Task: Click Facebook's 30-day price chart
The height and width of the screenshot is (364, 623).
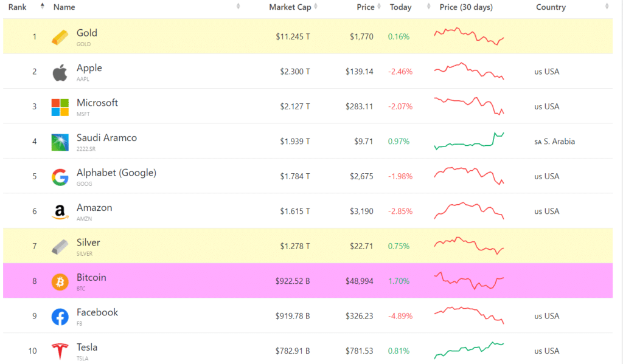Action: coord(469,315)
